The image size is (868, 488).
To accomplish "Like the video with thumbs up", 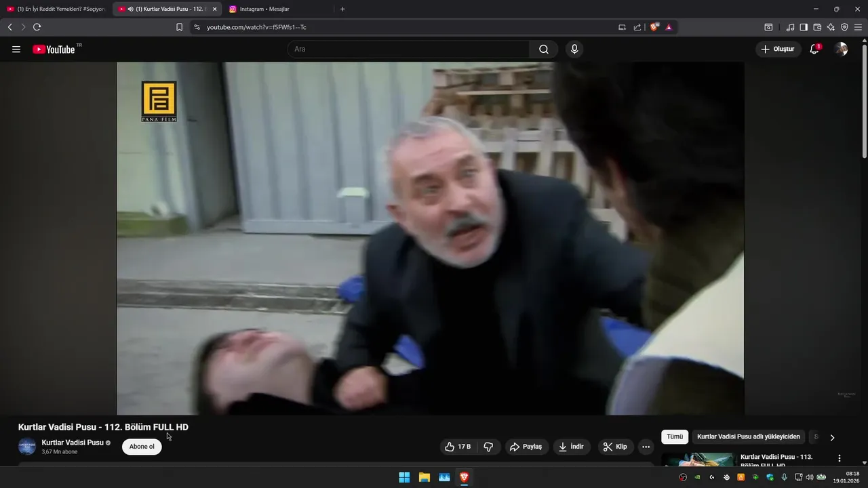I will [457, 447].
